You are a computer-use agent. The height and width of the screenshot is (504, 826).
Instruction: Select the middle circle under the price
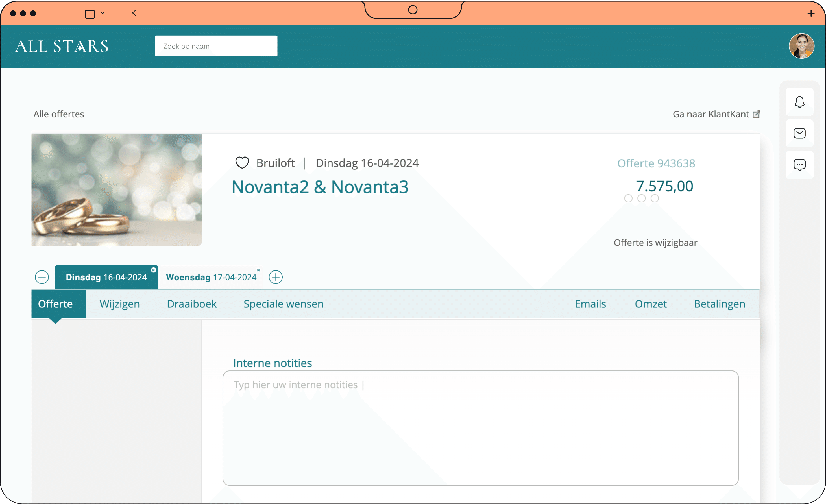click(x=641, y=198)
